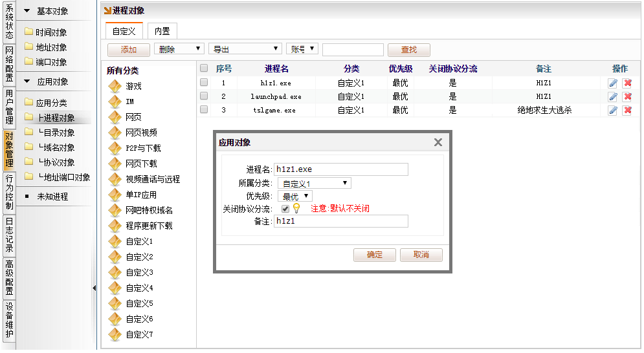Click the lightbulb hint icon in dialog
Viewport: 644px width, 353px height.
[296, 208]
